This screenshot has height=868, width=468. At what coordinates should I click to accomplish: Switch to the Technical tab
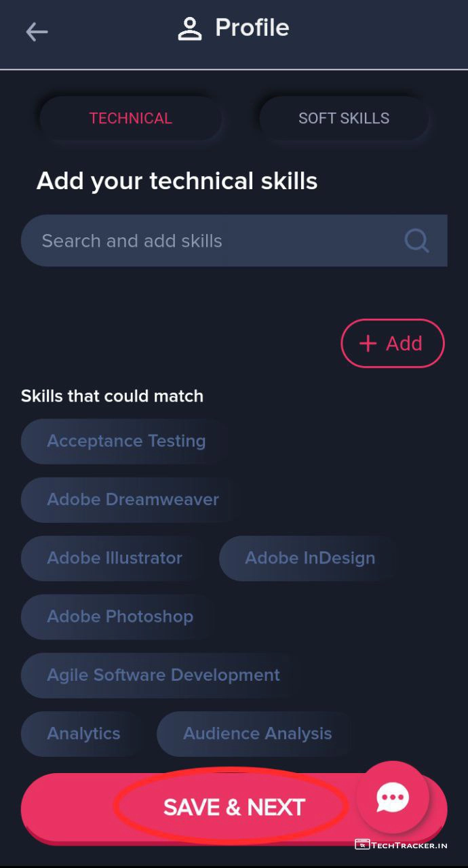(131, 118)
